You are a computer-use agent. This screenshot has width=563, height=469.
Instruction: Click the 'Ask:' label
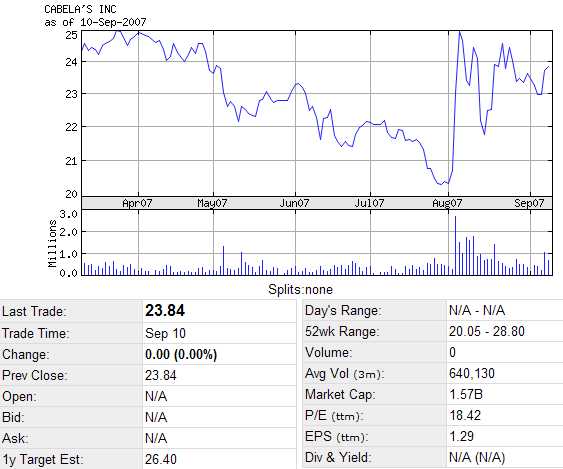[x=15, y=438]
